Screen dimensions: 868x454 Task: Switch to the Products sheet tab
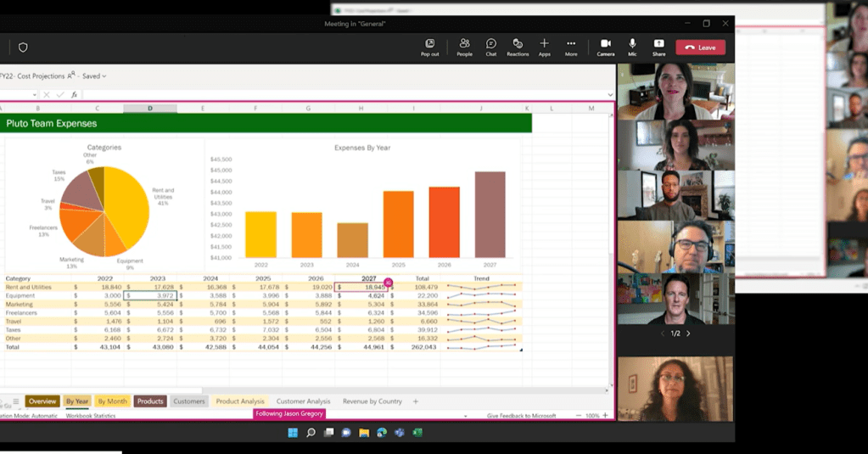[150, 401]
